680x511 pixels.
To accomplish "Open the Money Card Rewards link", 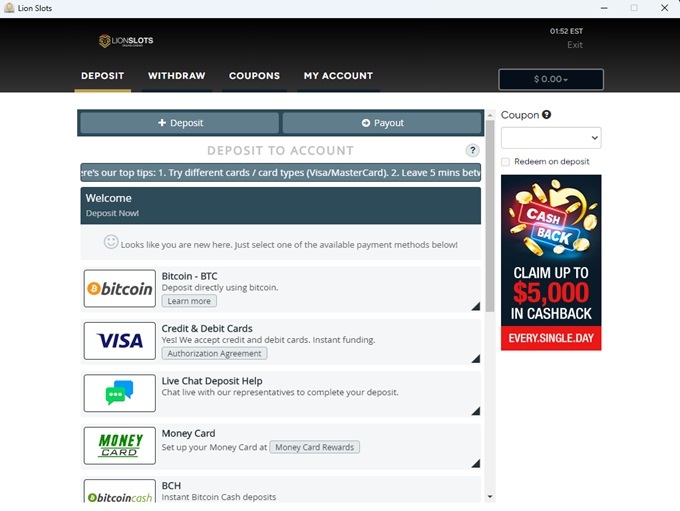I will click(x=314, y=447).
